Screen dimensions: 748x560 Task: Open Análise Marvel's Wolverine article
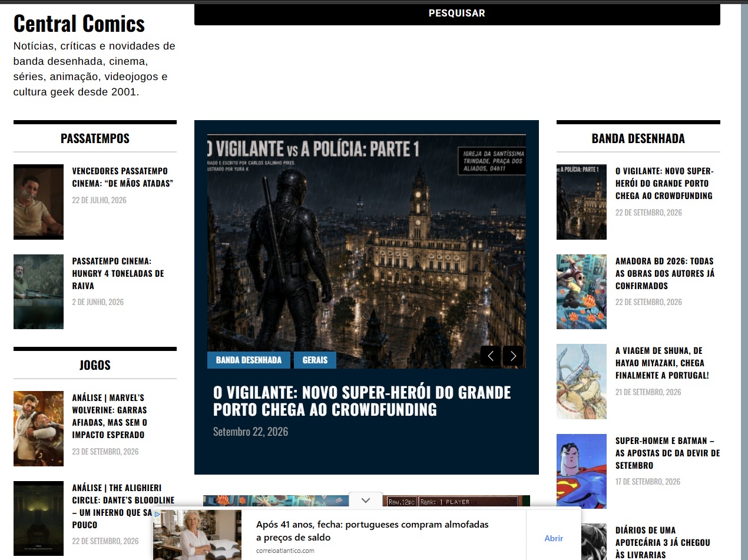coord(110,416)
